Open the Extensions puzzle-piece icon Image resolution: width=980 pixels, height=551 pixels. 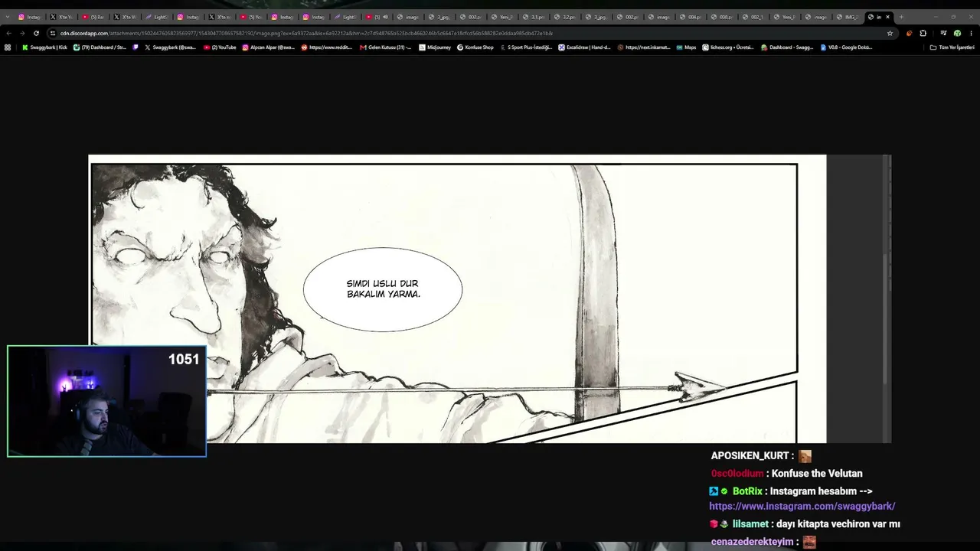tap(923, 33)
